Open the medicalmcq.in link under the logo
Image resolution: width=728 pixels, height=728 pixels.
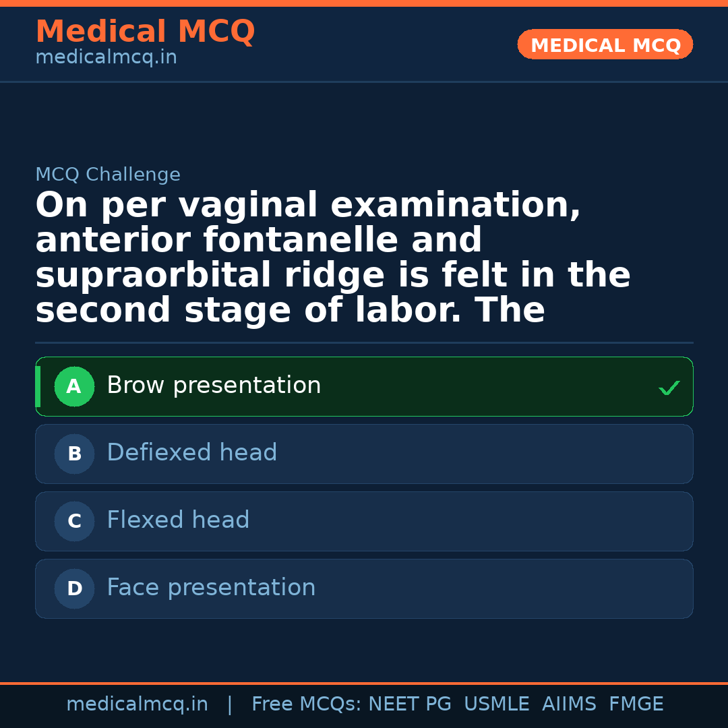[x=106, y=57]
